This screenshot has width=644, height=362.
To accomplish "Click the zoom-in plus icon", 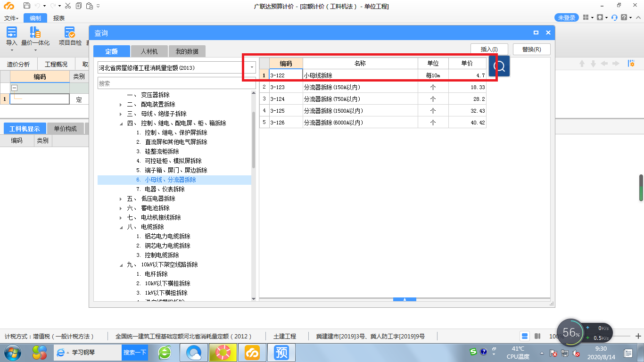I will tap(638, 336).
